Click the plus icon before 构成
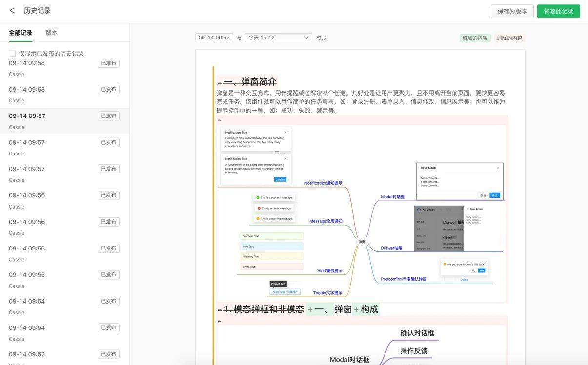The width and height of the screenshot is (588, 365). [356, 310]
